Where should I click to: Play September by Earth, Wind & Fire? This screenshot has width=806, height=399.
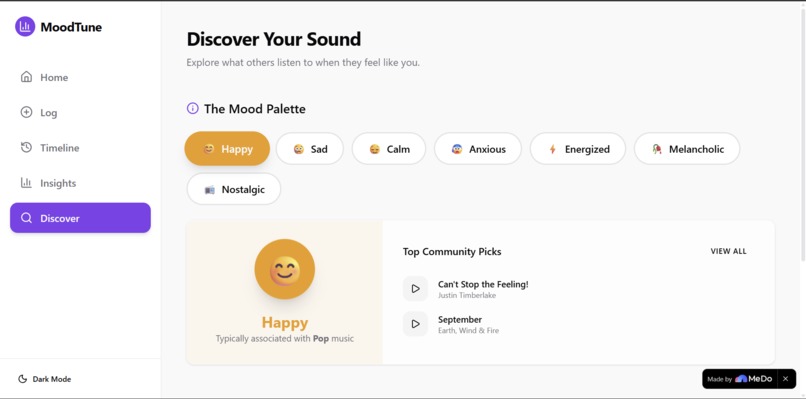(x=415, y=324)
